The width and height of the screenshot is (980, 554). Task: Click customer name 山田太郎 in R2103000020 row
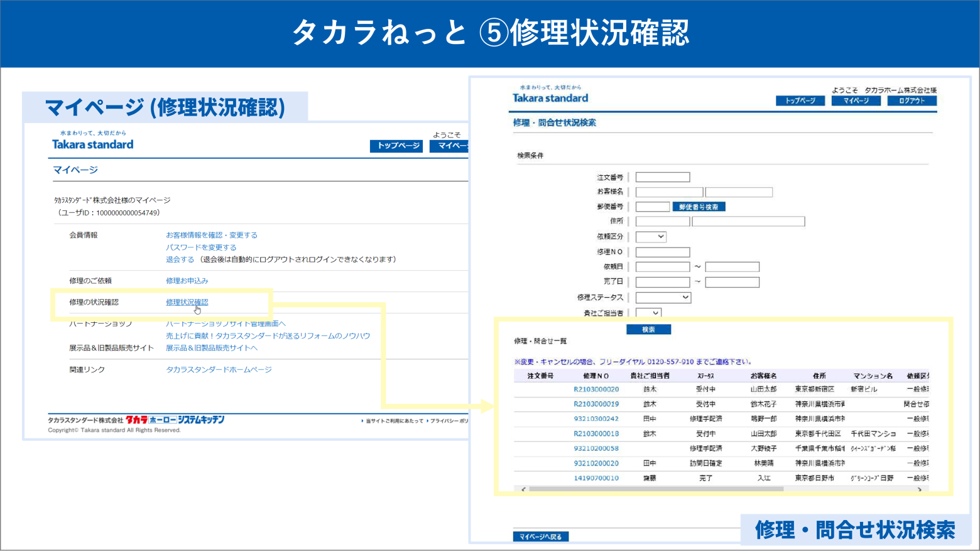(x=763, y=389)
